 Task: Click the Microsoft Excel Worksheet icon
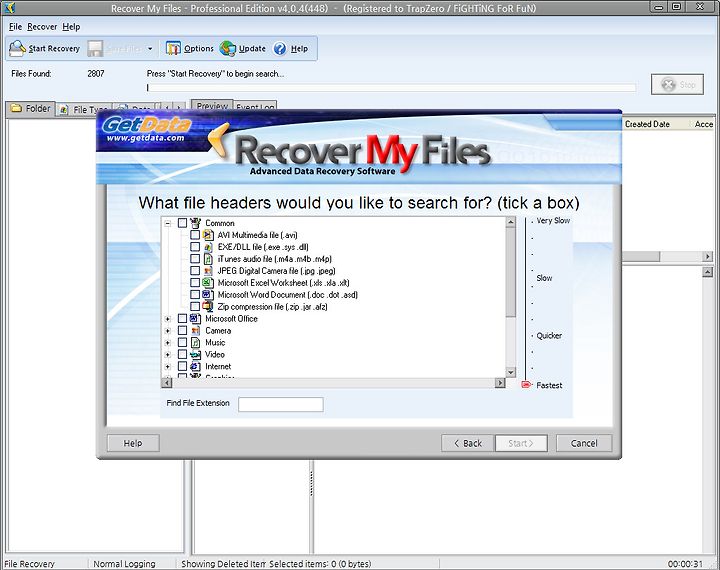208,283
